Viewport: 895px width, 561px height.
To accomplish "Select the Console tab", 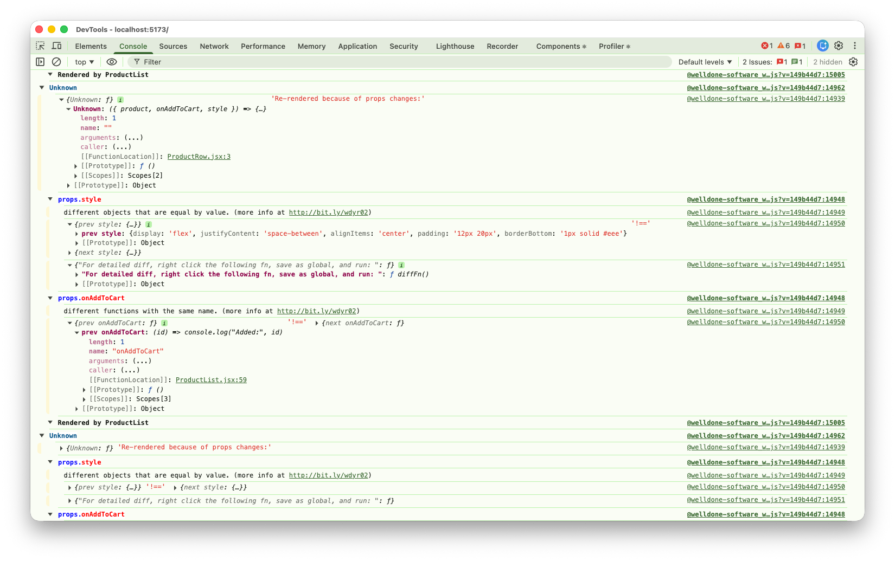I will point(133,46).
